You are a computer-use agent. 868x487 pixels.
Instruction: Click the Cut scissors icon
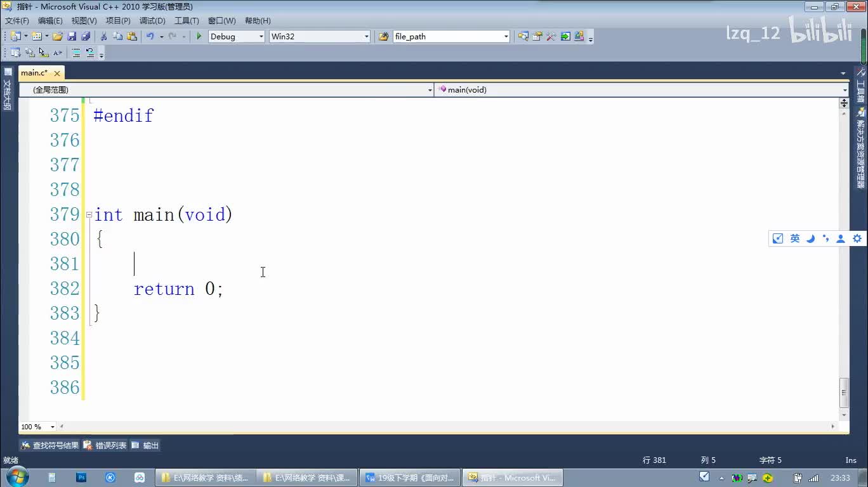click(x=103, y=37)
